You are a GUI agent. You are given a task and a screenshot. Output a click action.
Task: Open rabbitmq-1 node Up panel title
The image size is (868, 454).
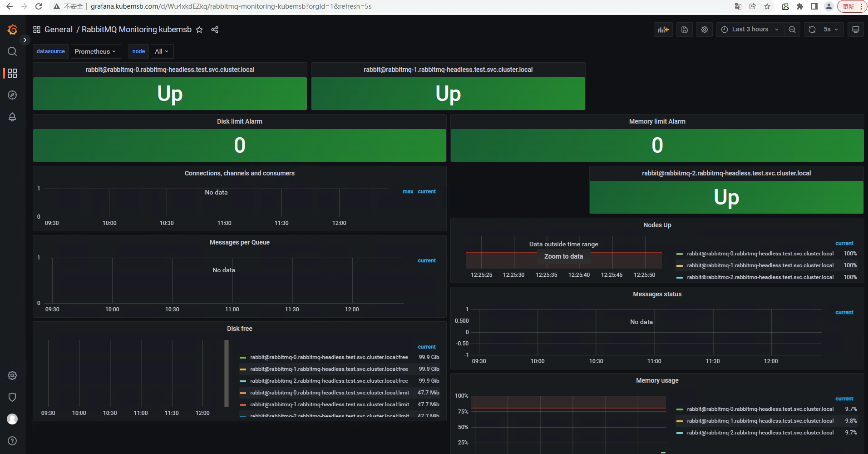[448, 70]
